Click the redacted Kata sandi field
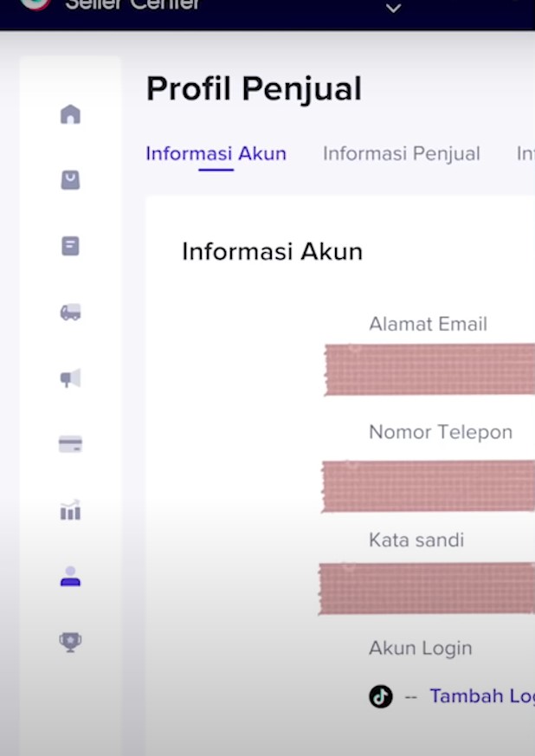535x756 pixels. 426,589
